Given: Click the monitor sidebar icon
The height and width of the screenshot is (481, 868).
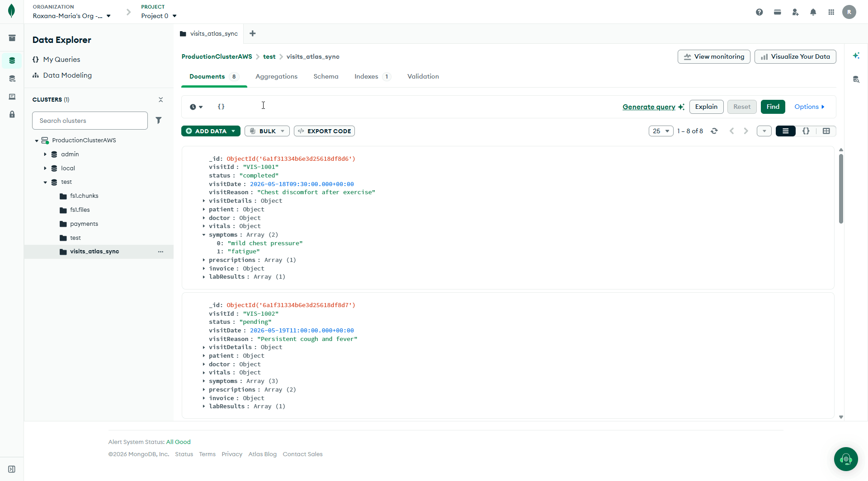Looking at the screenshot, I should point(12,97).
